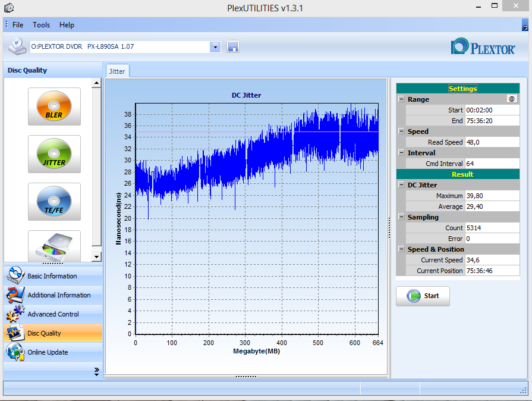Click the Result panel header
Viewport: 532px width, 401px height.
pos(458,174)
